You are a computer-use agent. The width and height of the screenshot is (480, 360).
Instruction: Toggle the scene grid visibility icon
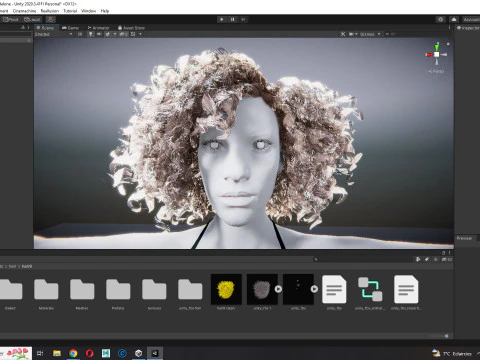click(x=133, y=34)
